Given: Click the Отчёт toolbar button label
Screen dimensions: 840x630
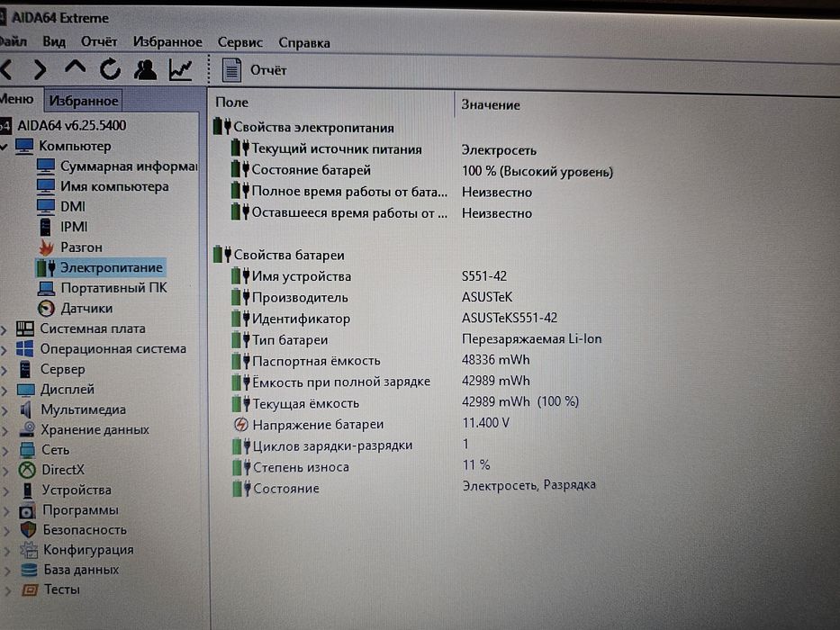Looking at the screenshot, I should click(268, 70).
